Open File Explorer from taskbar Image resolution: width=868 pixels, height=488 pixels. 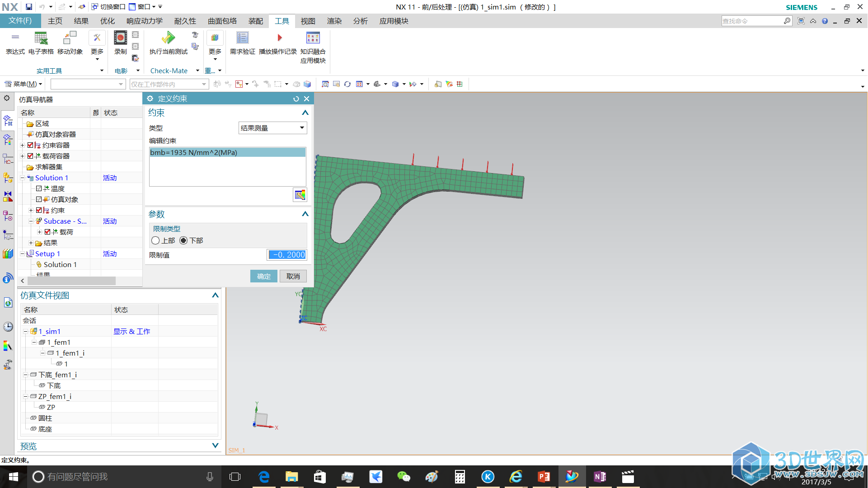[x=291, y=477]
